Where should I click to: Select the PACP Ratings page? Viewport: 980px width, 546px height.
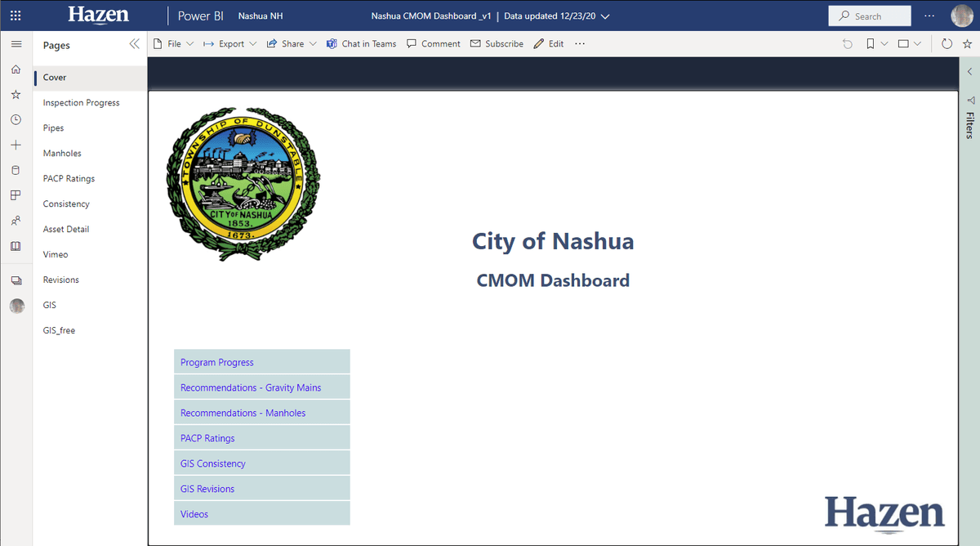pos(90,179)
